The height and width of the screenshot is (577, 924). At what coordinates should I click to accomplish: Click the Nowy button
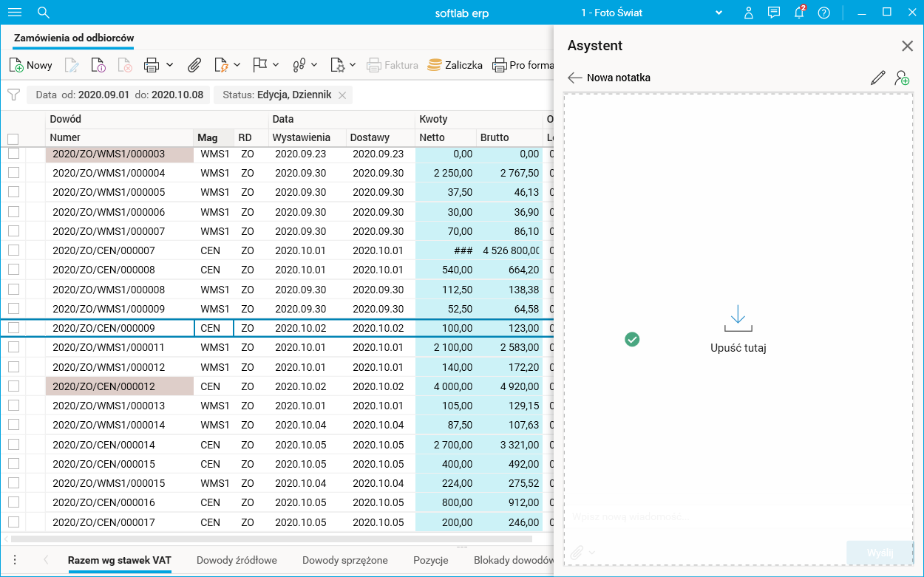pyautogui.click(x=31, y=65)
